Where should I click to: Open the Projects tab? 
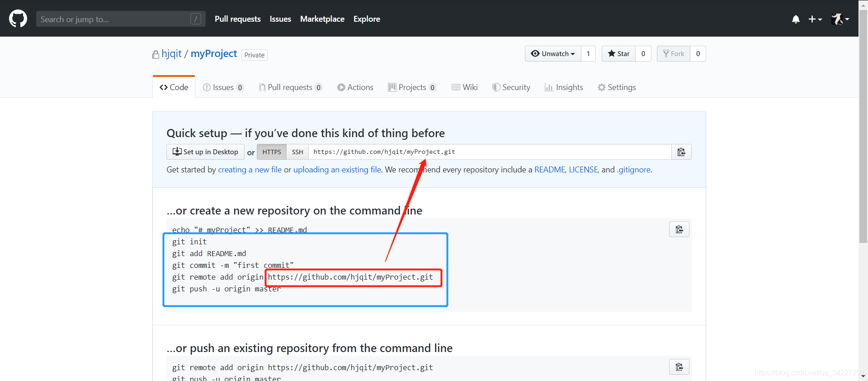coord(412,87)
